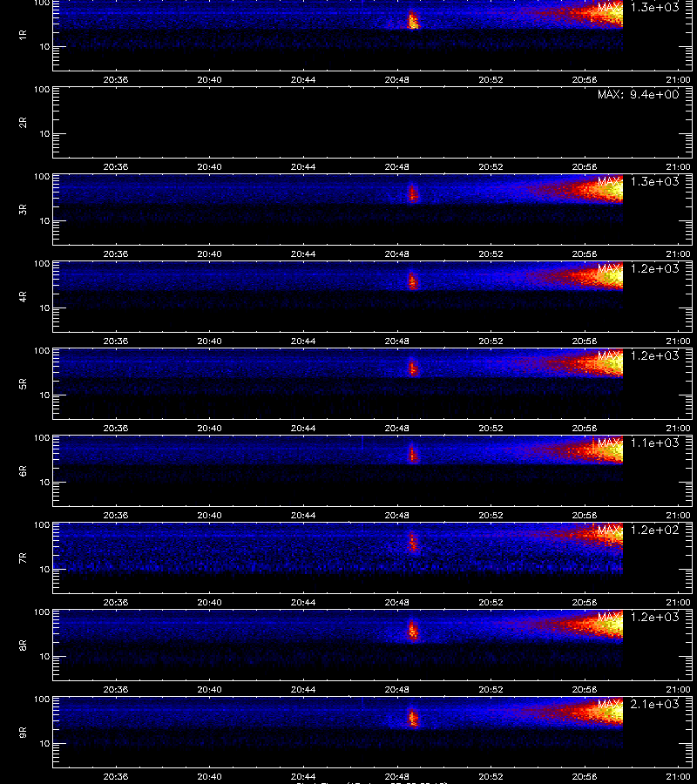Select the MAX 1.2e+03 value in panel 8R
This screenshot has width=697, height=784.
638,617
